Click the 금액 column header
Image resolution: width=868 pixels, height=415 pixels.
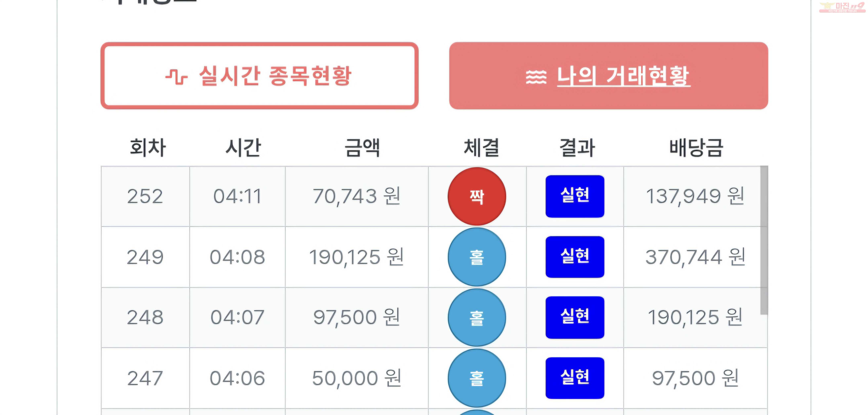tap(362, 147)
